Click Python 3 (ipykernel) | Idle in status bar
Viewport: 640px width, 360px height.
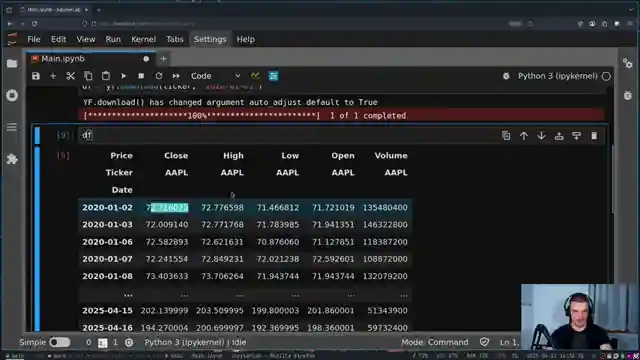click(195, 342)
